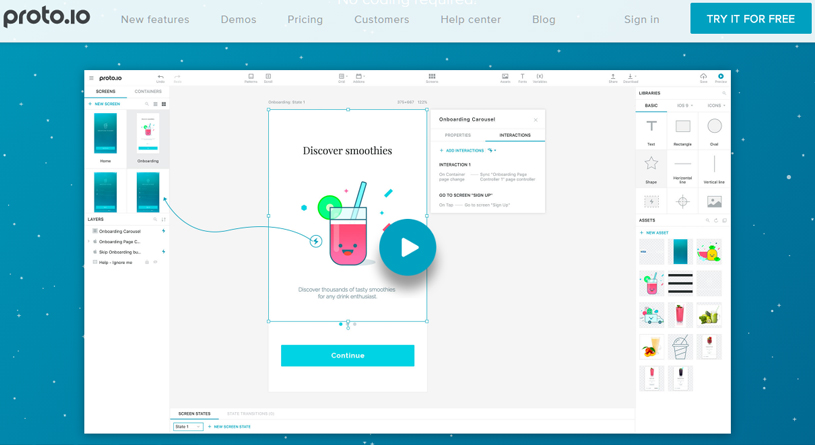
Task: Open the State 1 dropdown
Action: tap(188, 427)
